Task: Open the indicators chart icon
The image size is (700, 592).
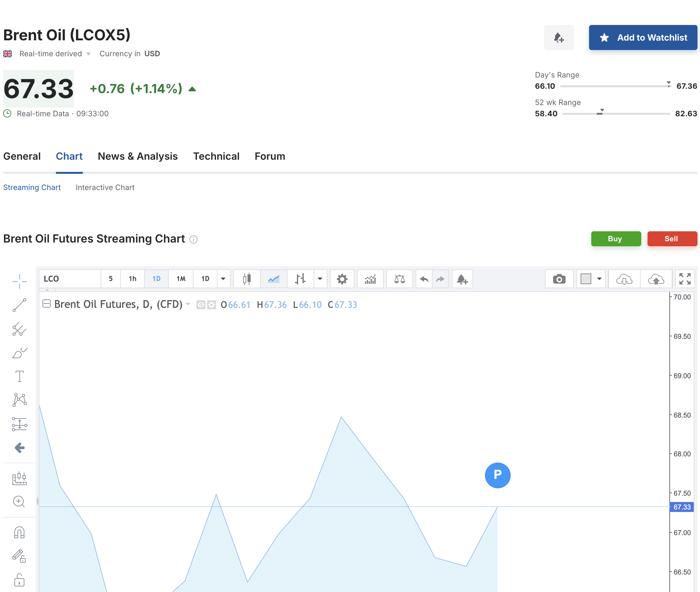Action: coord(370,279)
